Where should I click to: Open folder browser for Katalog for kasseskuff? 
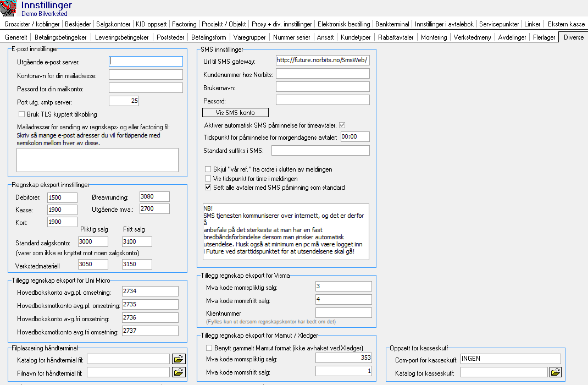(555, 372)
